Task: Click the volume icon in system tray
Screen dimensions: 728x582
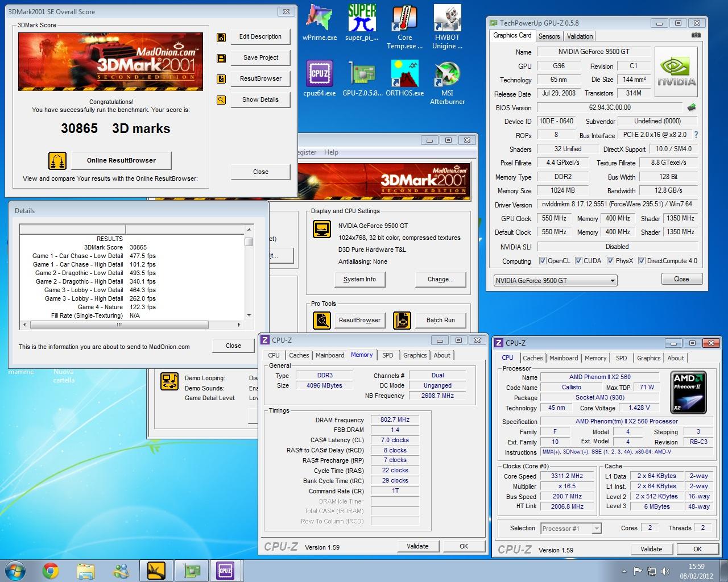Action: pyautogui.click(x=666, y=571)
